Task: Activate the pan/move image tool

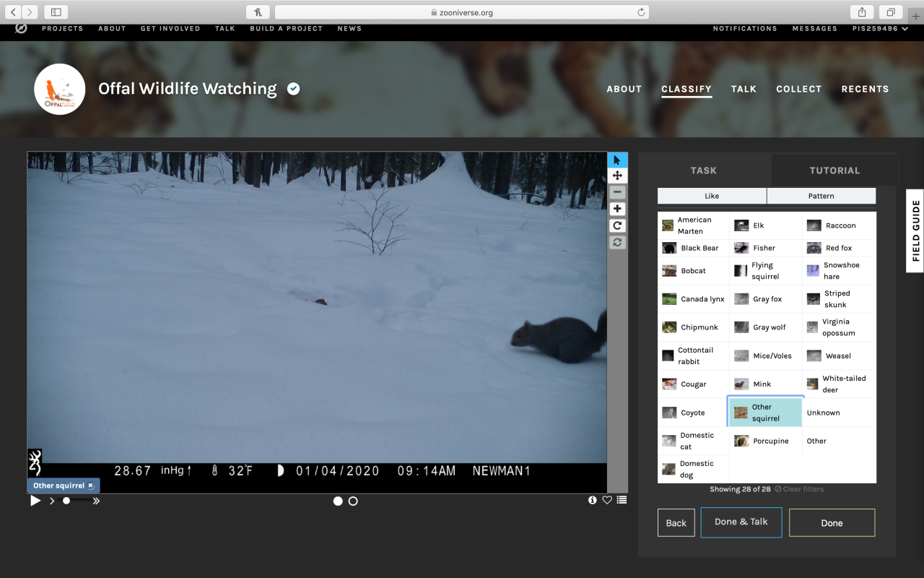Action: pyautogui.click(x=617, y=176)
